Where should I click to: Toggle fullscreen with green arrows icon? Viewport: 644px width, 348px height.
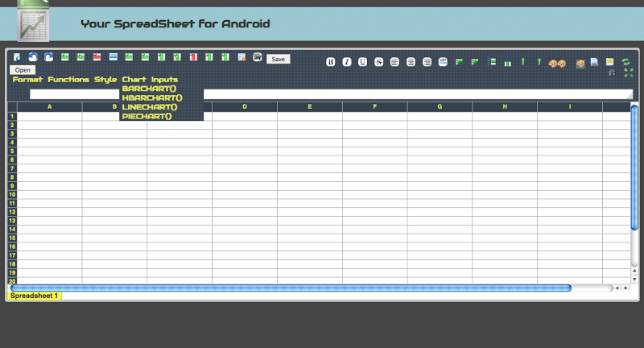pyautogui.click(x=629, y=72)
